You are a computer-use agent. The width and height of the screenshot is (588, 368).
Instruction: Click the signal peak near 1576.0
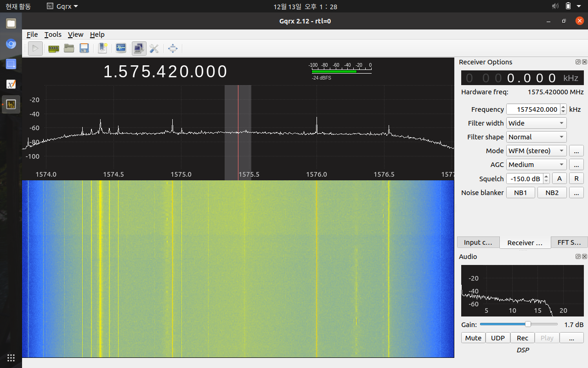coord(317,124)
